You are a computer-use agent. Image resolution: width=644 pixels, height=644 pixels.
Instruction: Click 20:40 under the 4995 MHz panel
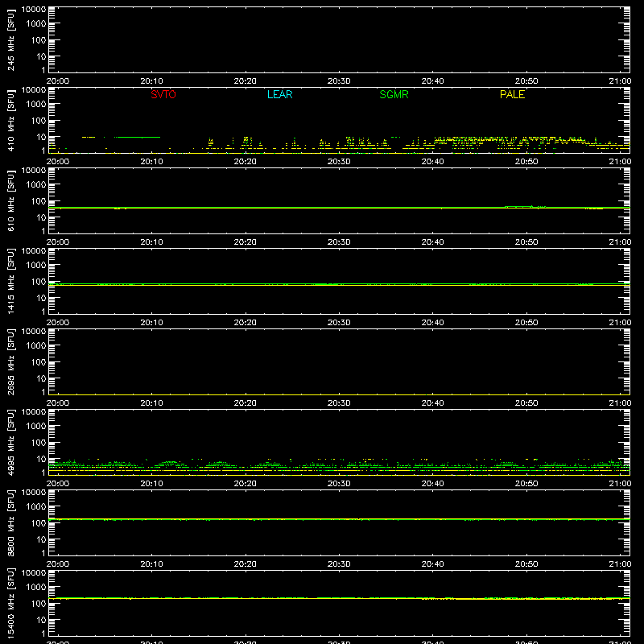point(432,484)
